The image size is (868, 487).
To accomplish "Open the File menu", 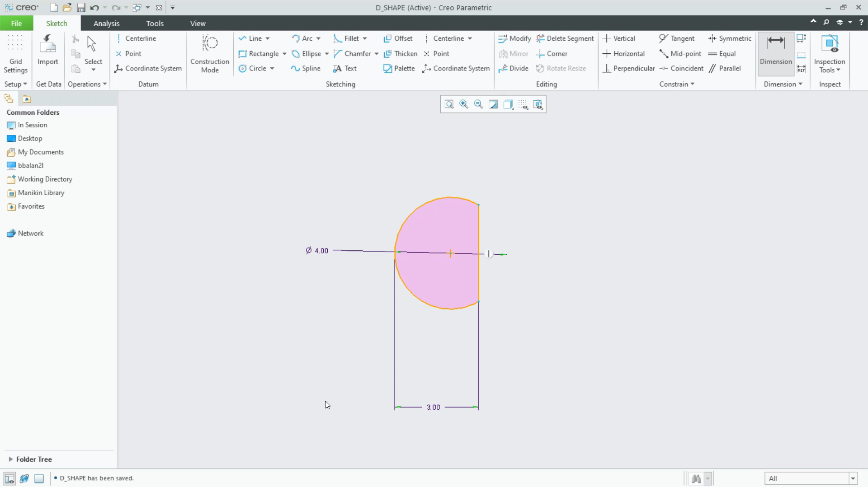I will click(16, 23).
